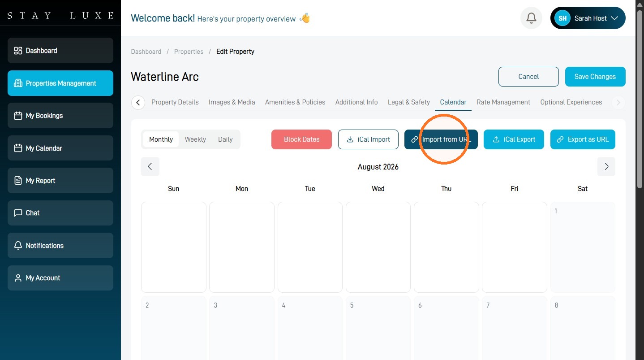The image size is (644, 360).
Task: Open My Report in the sidebar
Action: click(x=60, y=181)
